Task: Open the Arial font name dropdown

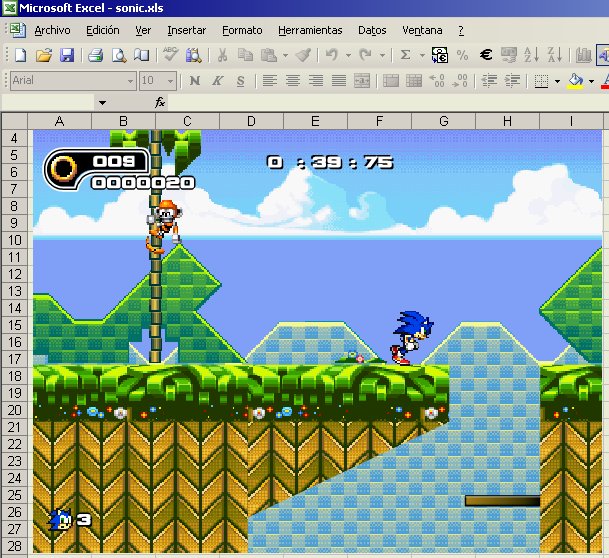Action: click(130, 81)
